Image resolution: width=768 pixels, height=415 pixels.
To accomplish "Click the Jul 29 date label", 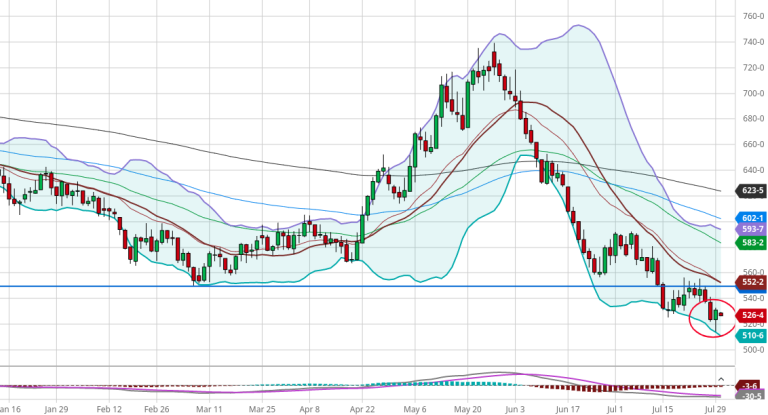I will point(714,409).
